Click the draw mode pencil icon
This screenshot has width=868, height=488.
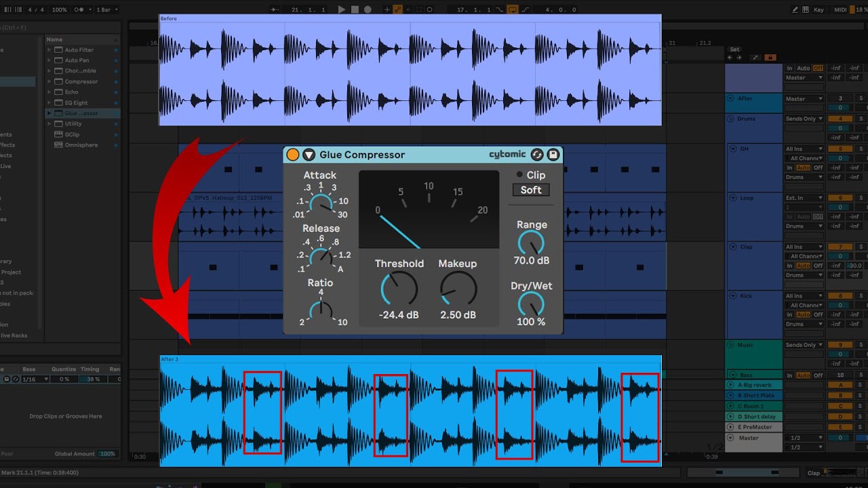pos(795,9)
